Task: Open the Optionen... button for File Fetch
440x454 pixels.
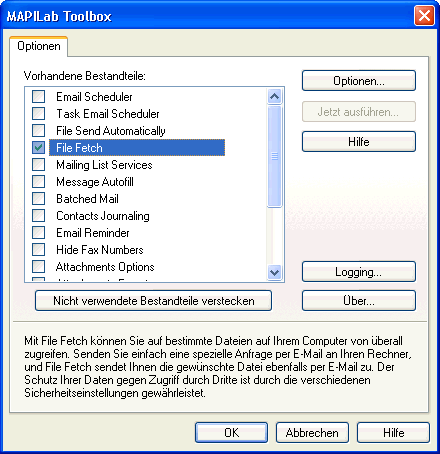Action: tap(359, 81)
